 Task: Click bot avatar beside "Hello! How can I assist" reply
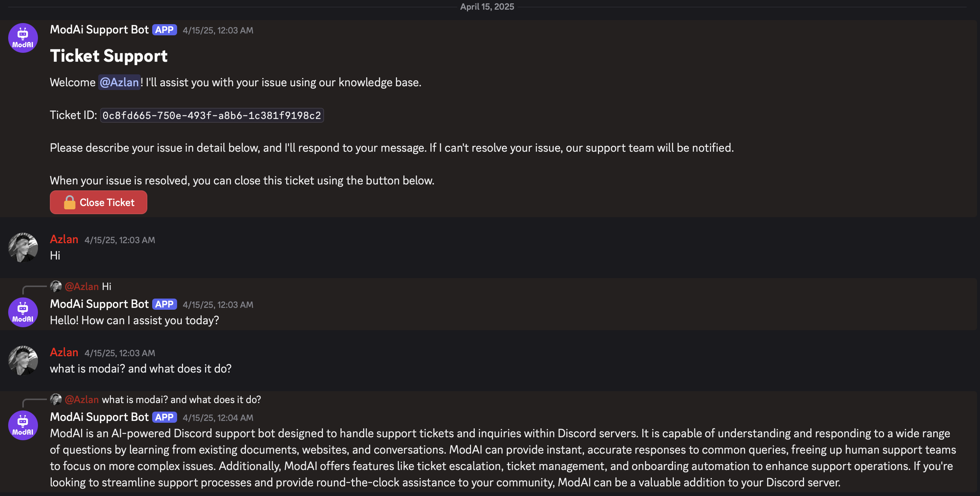pyautogui.click(x=23, y=312)
